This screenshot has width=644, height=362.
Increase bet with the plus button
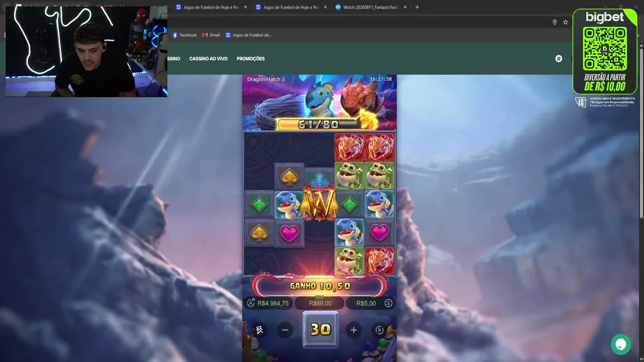(354, 330)
